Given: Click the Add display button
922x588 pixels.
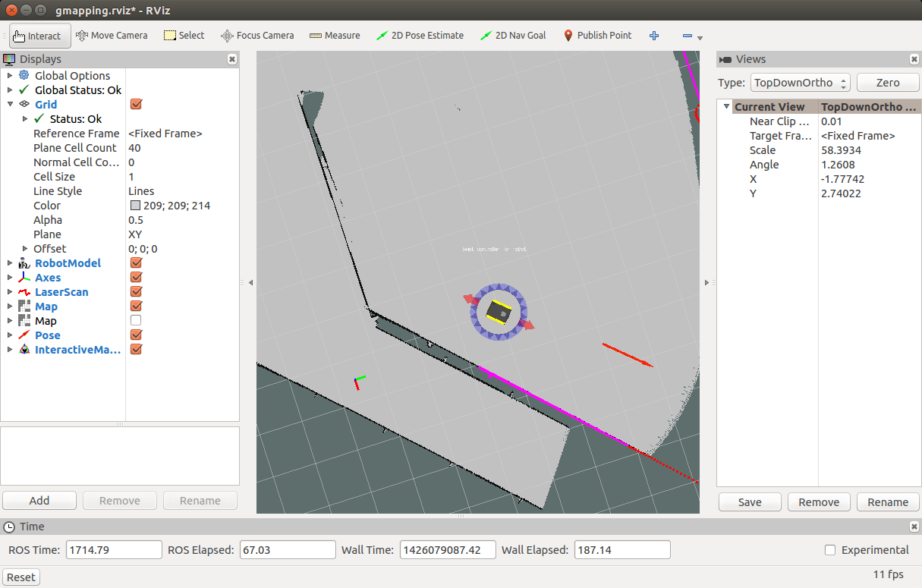Looking at the screenshot, I should coord(39,501).
